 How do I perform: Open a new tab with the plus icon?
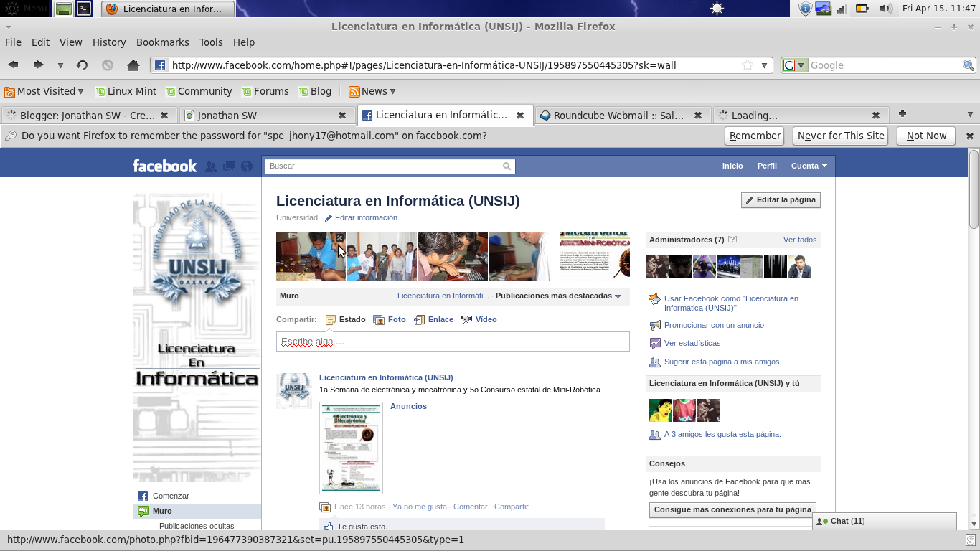[x=903, y=113]
